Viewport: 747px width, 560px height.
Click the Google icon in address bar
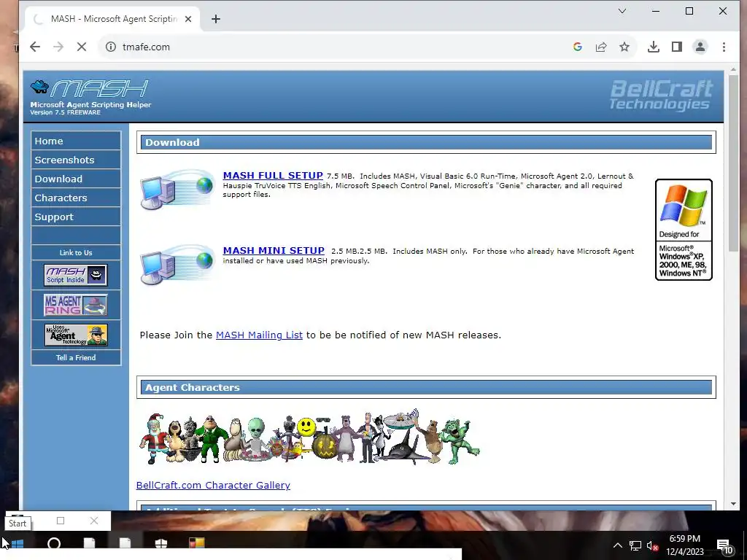click(578, 47)
